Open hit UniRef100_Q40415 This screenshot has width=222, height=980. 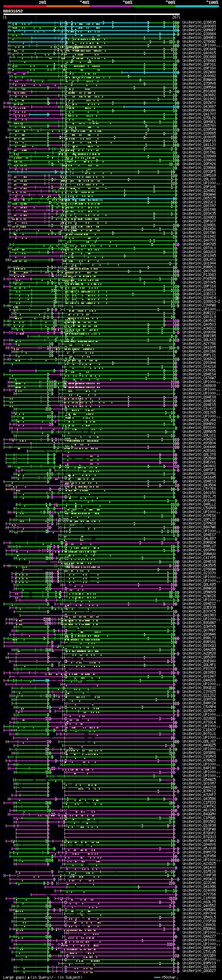[199, 53]
